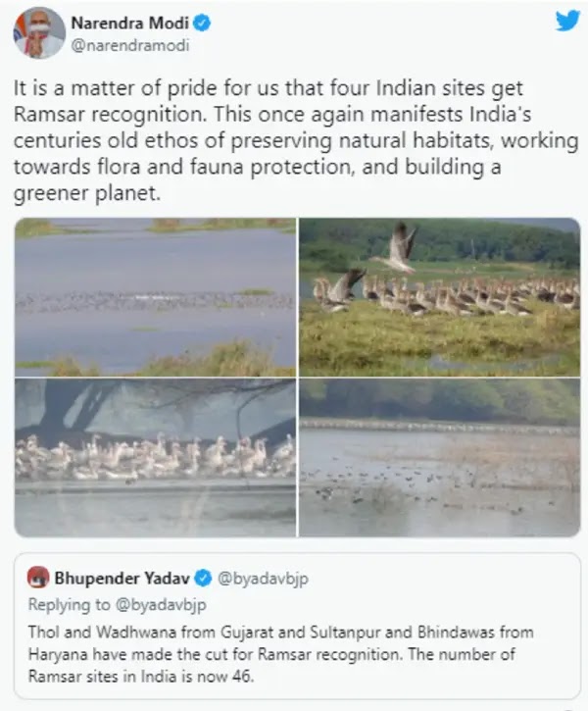The image size is (588, 711).
Task: Open the Narendra Modi display name
Action: 130,23
